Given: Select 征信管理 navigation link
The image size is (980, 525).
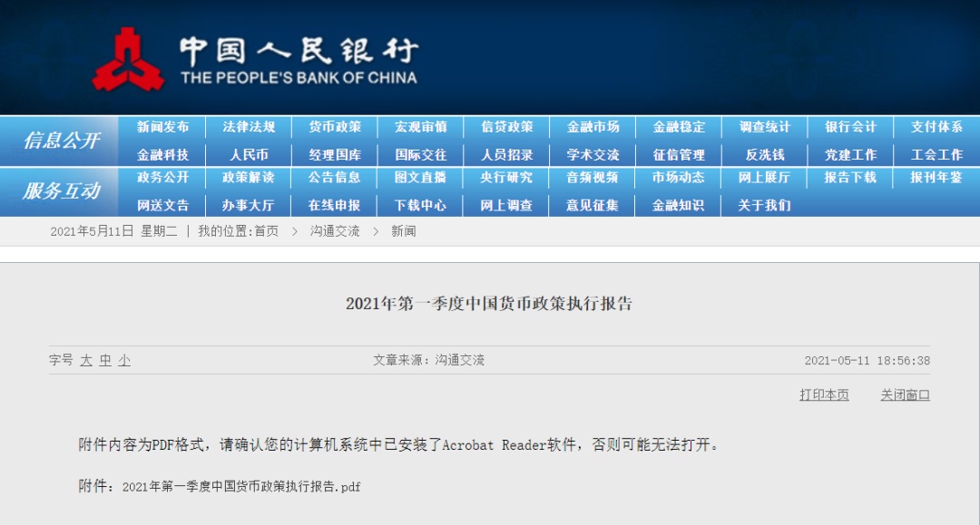Looking at the screenshot, I should (x=679, y=155).
